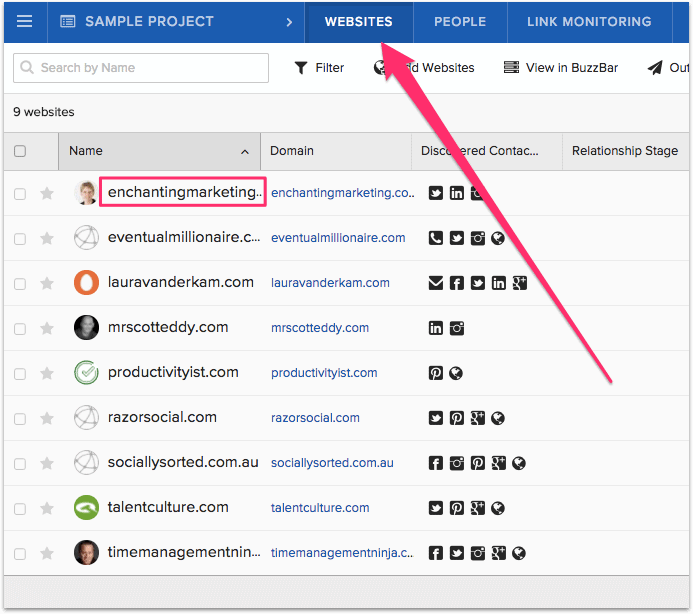Image resolution: width=693 pixels, height=614 pixels.
Task: Star the lauravanderkam.com website
Action: 47,283
